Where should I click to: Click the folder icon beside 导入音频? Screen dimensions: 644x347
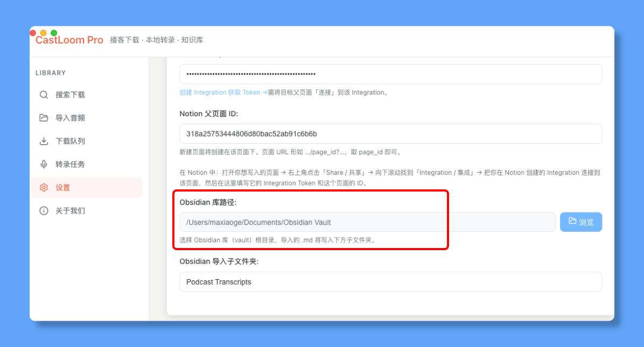pyautogui.click(x=44, y=118)
